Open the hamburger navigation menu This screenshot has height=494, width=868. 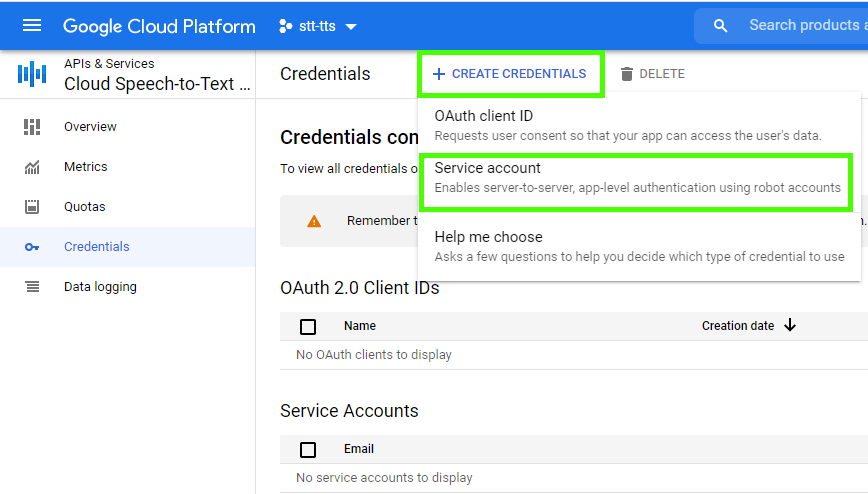point(32,25)
